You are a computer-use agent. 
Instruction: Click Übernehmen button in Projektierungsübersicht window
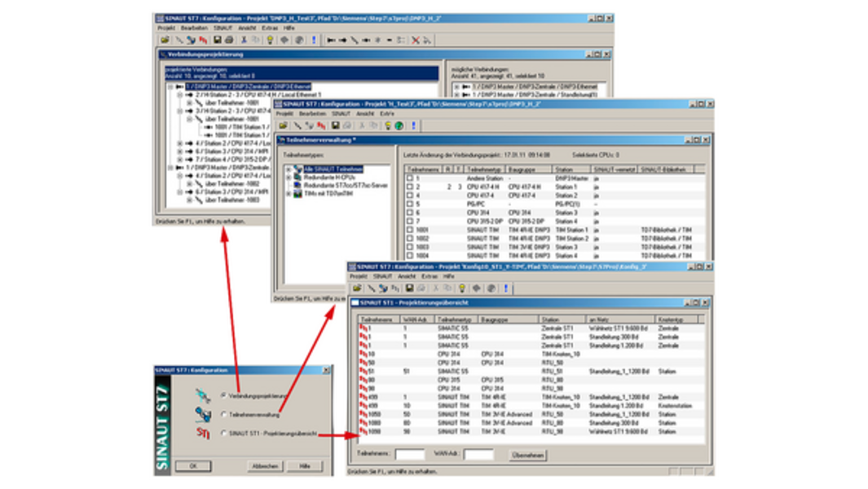click(527, 456)
